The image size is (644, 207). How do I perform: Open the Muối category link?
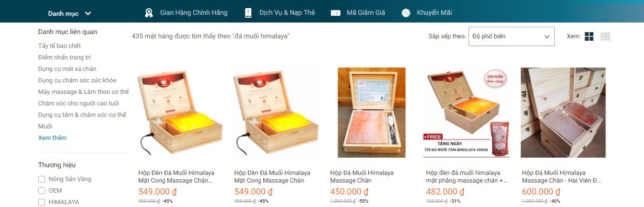(45, 126)
